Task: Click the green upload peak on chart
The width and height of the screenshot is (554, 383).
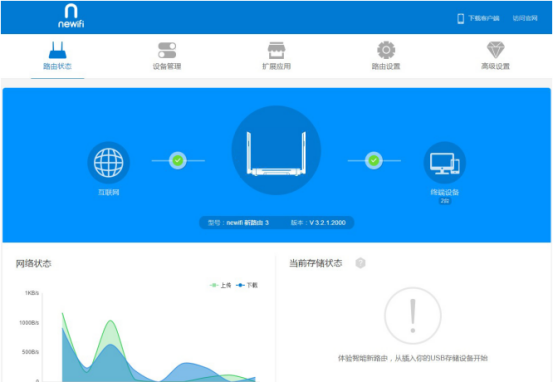Action: tap(111, 321)
